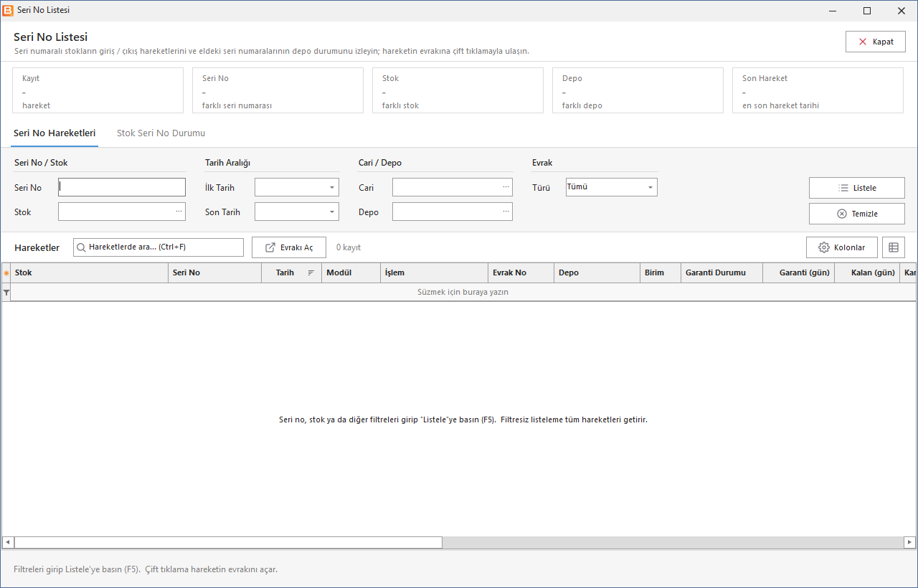The width and height of the screenshot is (918, 588).
Task: Click the "Kayıt" summary card title
Action: (x=31, y=78)
